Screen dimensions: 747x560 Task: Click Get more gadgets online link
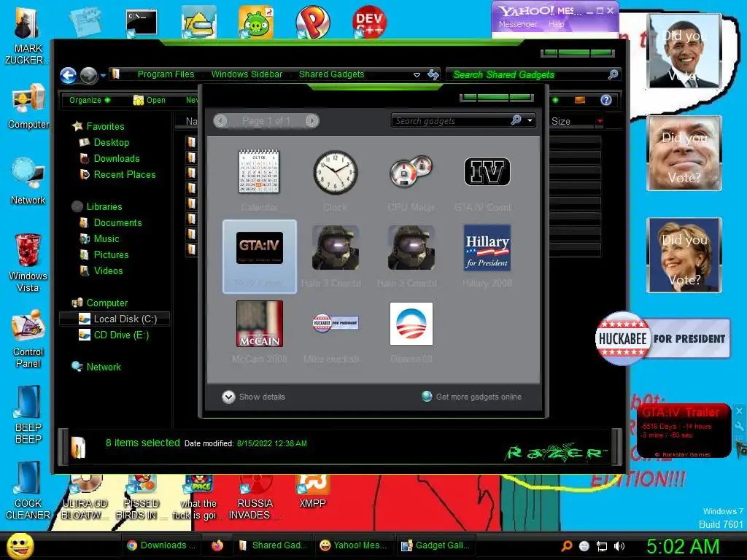pyautogui.click(x=472, y=397)
